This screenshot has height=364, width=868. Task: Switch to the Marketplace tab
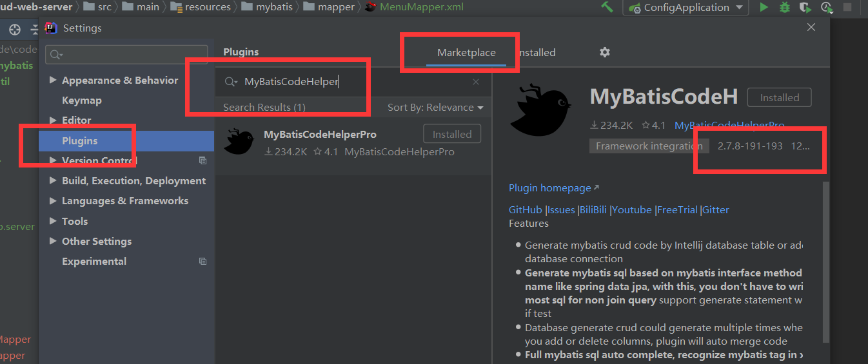[466, 53]
